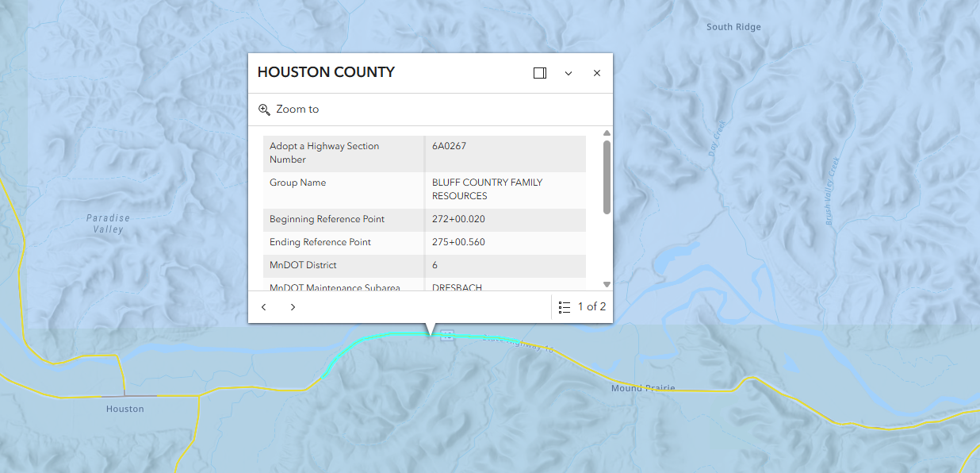Click the Mound Prairie map label
The width and height of the screenshot is (980, 473).
(643, 388)
